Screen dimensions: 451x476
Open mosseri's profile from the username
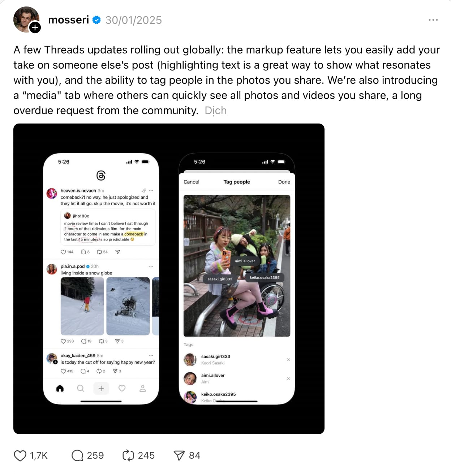click(x=68, y=20)
